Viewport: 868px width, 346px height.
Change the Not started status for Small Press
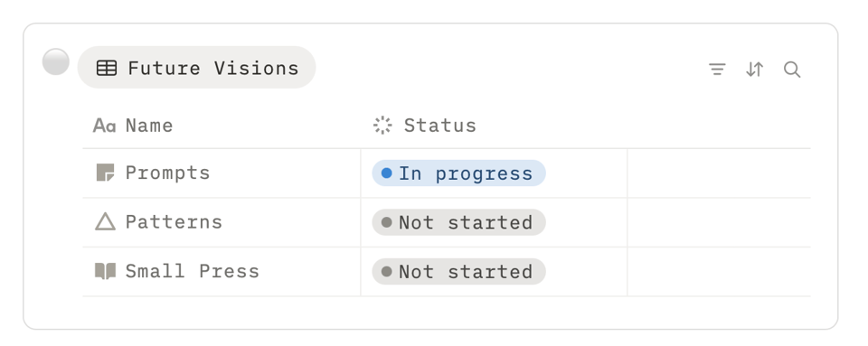pyautogui.click(x=459, y=271)
